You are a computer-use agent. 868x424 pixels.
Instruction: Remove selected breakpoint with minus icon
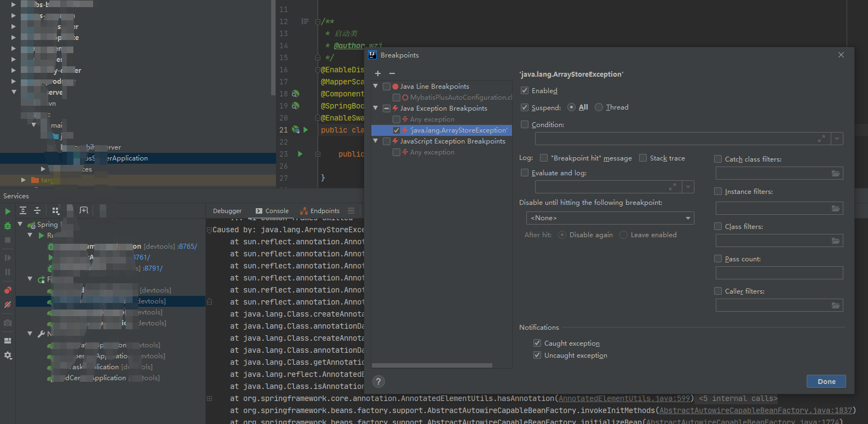coord(392,73)
